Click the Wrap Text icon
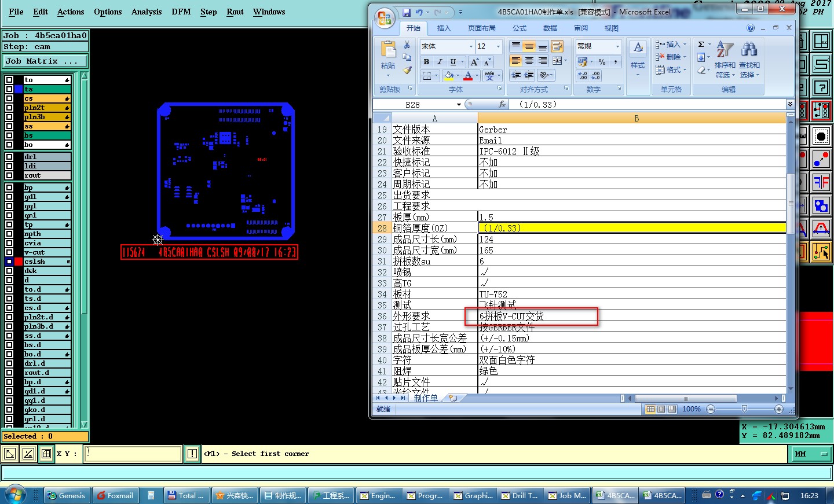 pos(557,46)
